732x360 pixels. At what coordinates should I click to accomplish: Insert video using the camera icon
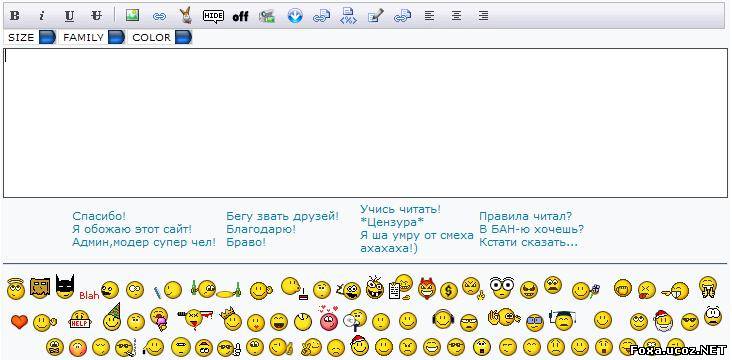(x=267, y=16)
